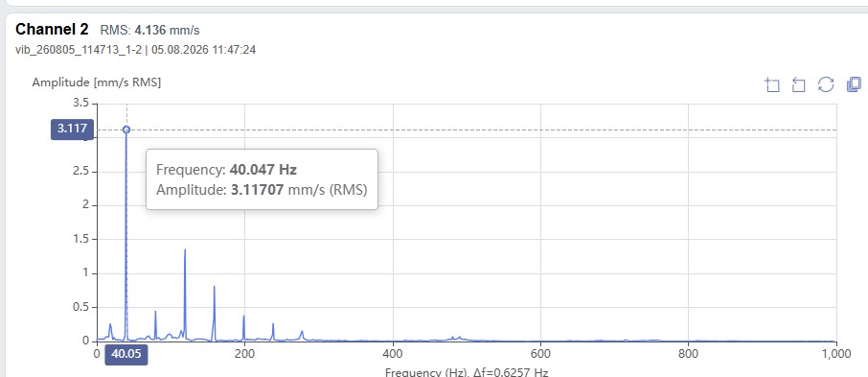Click the Channel 2 heading
The height and width of the screenshot is (377, 868).
[x=52, y=30]
